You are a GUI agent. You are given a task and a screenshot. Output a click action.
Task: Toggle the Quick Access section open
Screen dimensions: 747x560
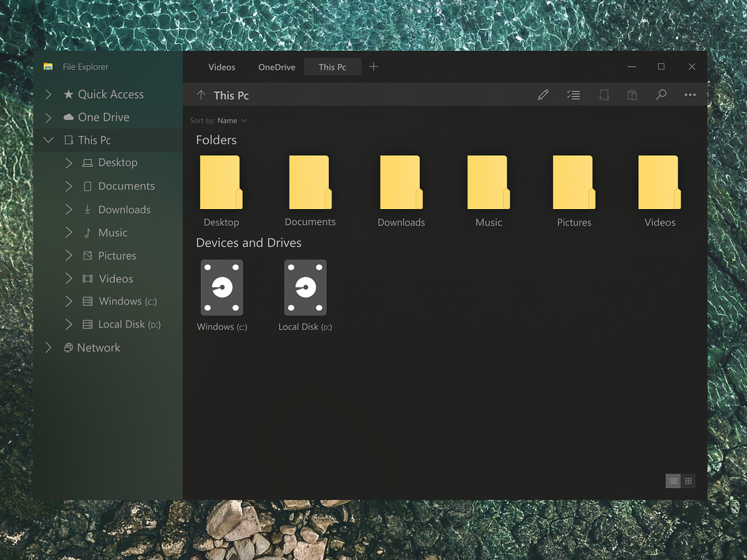[x=49, y=94]
